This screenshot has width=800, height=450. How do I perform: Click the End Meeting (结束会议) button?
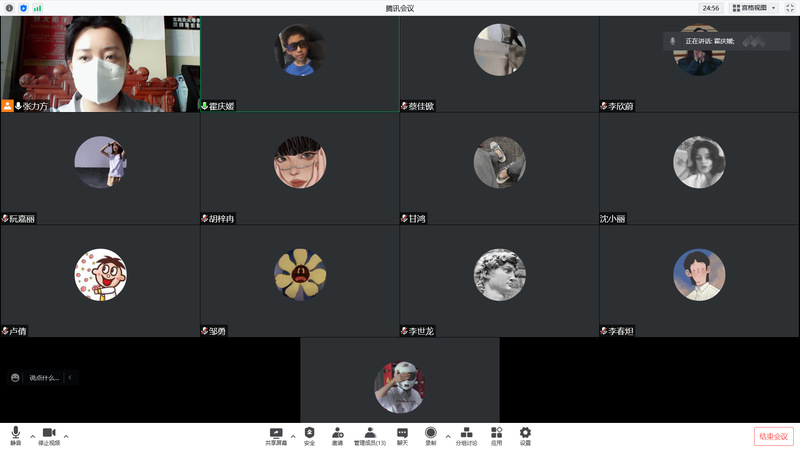coord(773,436)
